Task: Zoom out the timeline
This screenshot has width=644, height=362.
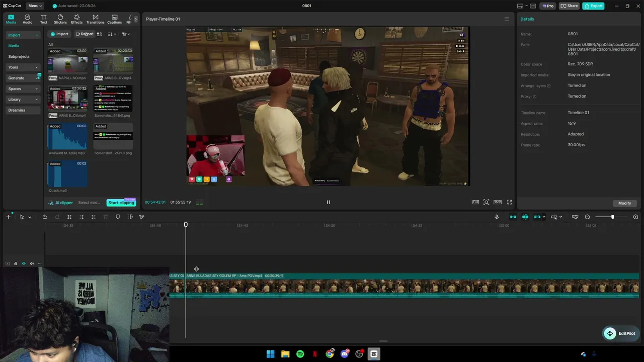Action: coord(587,217)
